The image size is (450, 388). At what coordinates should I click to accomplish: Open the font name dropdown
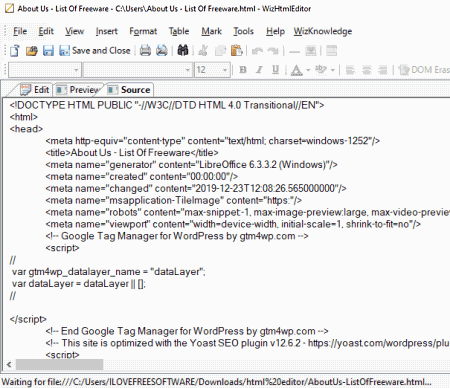(x=188, y=70)
